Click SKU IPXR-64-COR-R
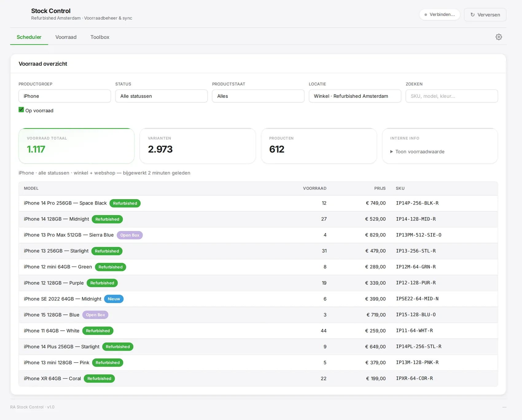Viewport: 522px width, 420px height. [x=414, y=379]
